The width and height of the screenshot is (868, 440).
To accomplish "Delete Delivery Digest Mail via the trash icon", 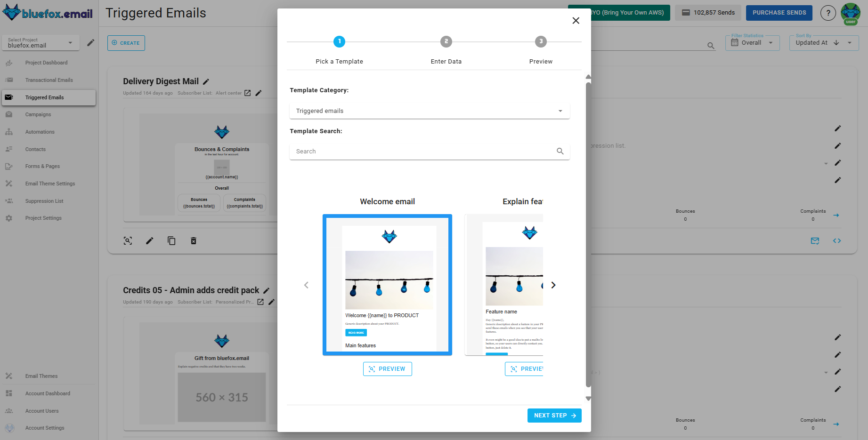I will tap(193, 240).
